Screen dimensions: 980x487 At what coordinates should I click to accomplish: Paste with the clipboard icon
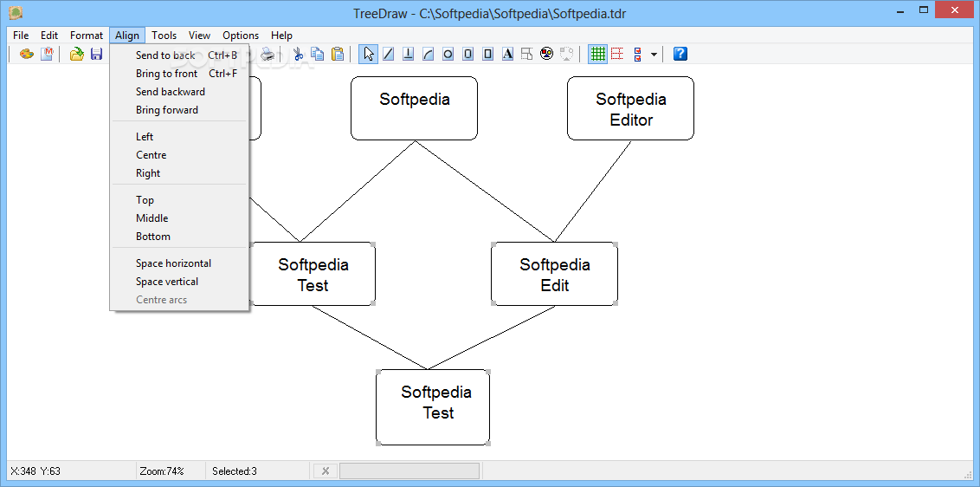tap(338, 54)
